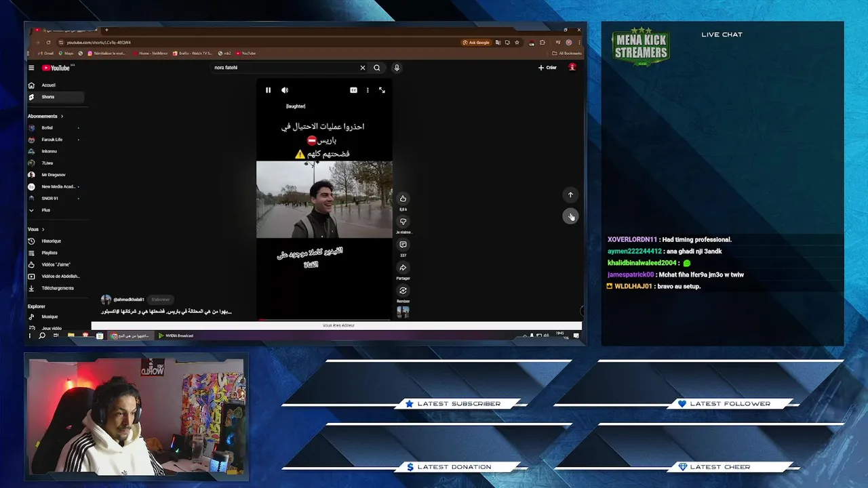
Task: Open the YouTube account avatar menu
Action: tap(572, 67)
